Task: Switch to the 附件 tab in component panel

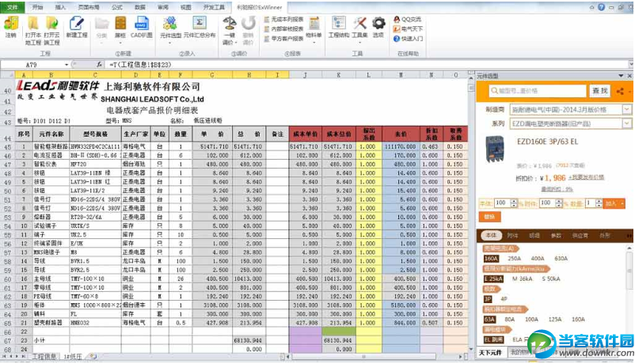Action: point(512,235)
